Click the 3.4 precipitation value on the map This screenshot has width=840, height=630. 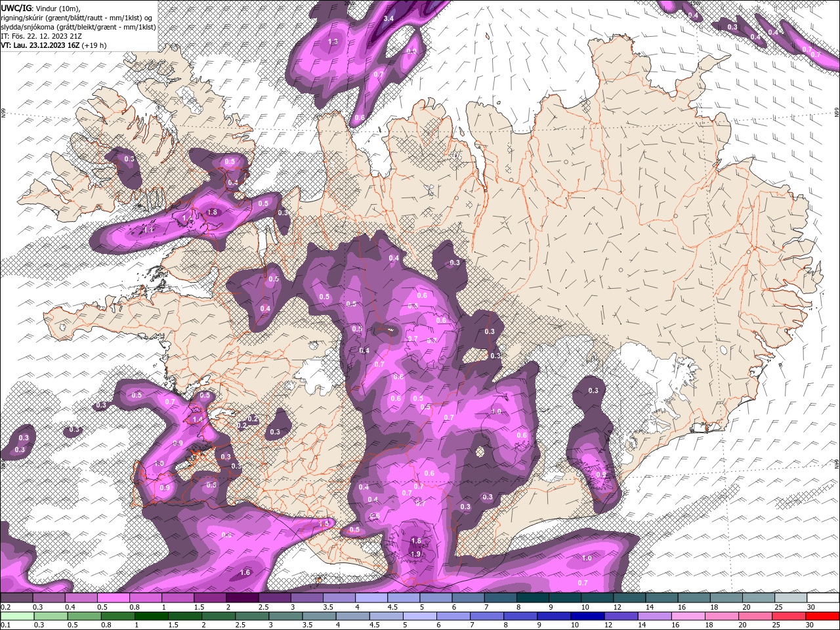click(x=388, y=18)
